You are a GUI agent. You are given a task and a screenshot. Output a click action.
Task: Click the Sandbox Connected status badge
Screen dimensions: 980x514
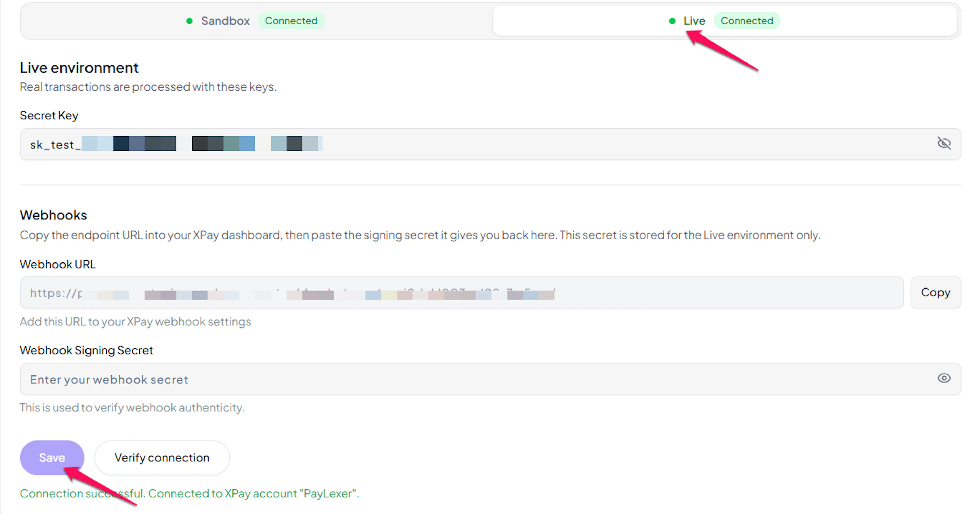click(x=291, y=20)
